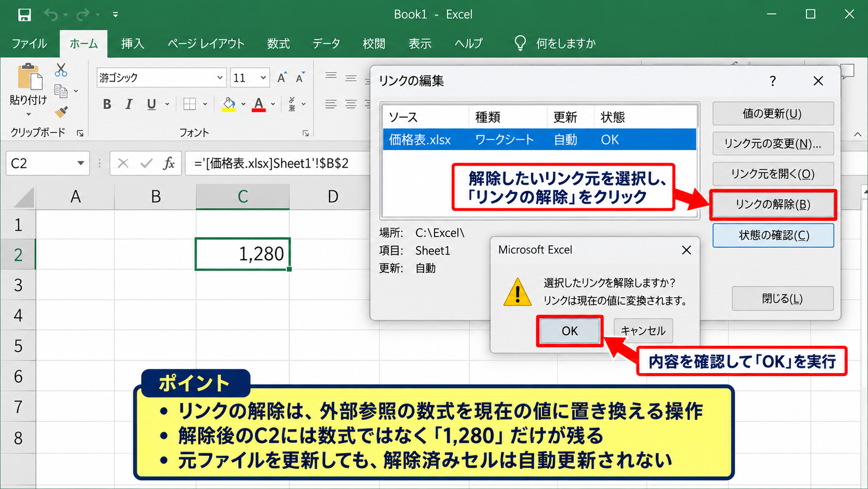The image size is (868, 489).
Task: Increase font size with large A icon
Action: [x=282, y=77]
